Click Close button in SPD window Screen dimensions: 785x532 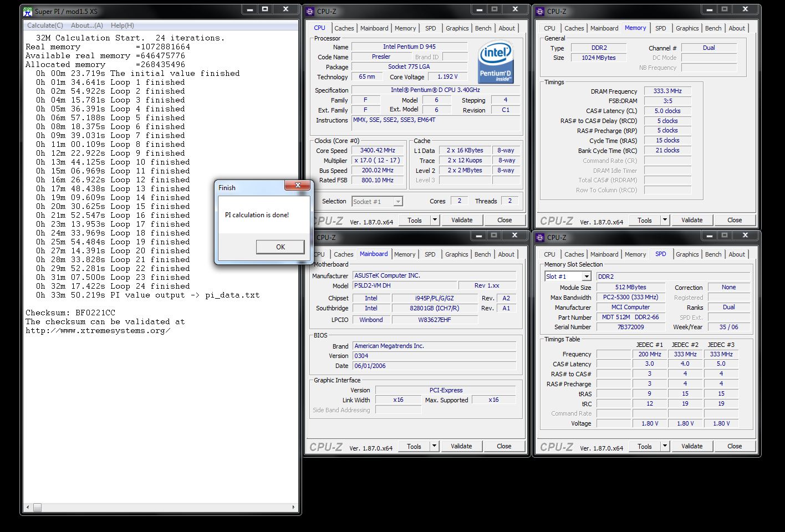coord(735,446)
